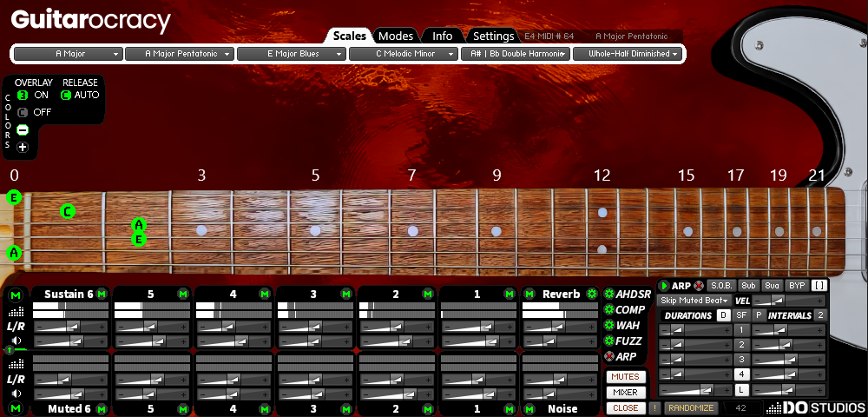This screenshot has width=868, height=417.
Task: Click the green A note marker on the second fret
Action: coord(139,225)
